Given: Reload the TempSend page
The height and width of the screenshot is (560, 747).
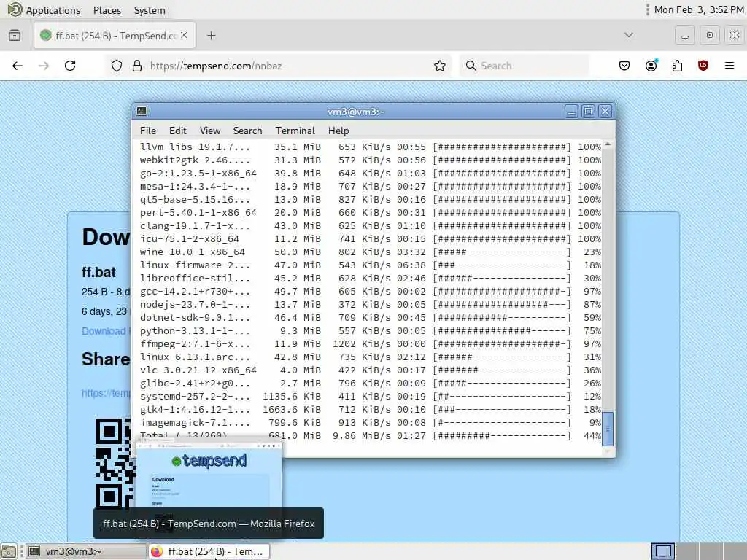Looking at the screenshot, I should coord(70,66).
